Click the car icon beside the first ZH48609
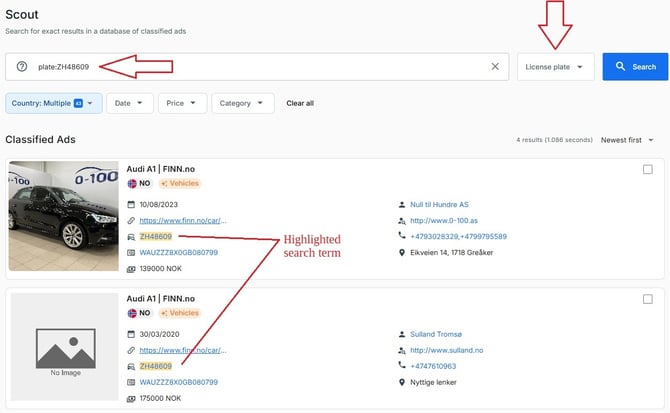Viewport: 670px width, 413px height. pyautogui.click(x=131, y=237)
